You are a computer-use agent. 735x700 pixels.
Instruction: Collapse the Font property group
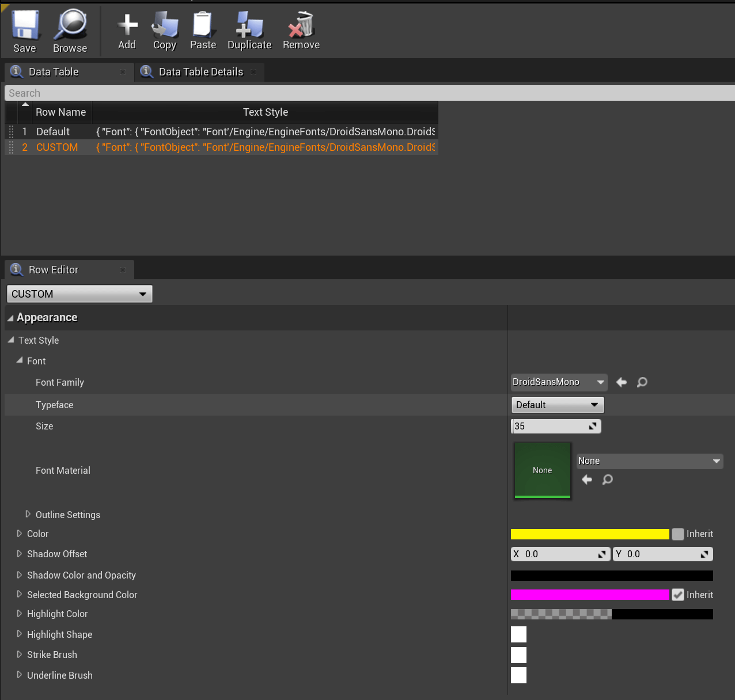pos(20,360)
